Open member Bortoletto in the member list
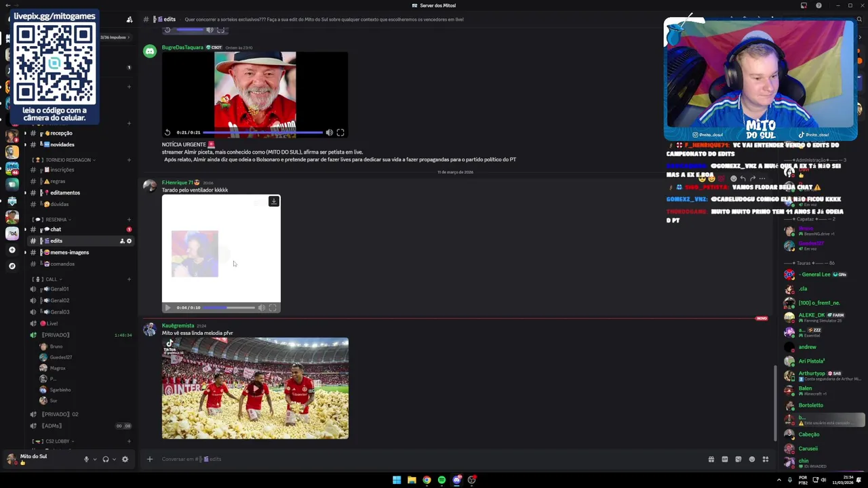The height and width of the screenshot is (488, 868). tap(811, 405)
